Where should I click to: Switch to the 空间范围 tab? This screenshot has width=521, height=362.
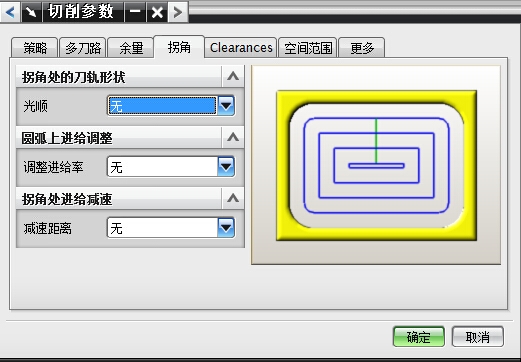tap(308, 48)
